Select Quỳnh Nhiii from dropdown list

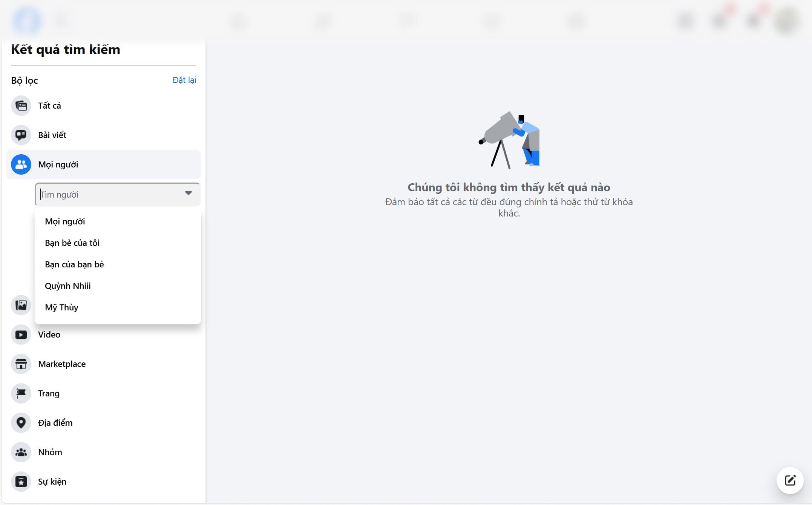pos(68,286)
